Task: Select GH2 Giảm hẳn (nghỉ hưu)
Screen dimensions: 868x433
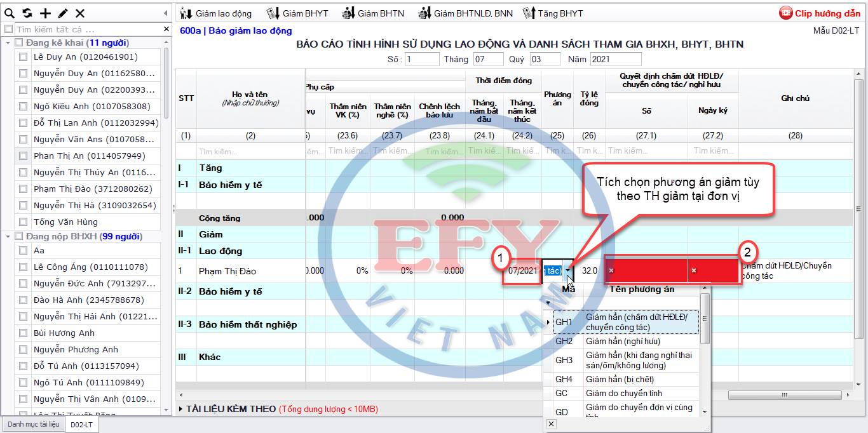Action: coord(627,341)
